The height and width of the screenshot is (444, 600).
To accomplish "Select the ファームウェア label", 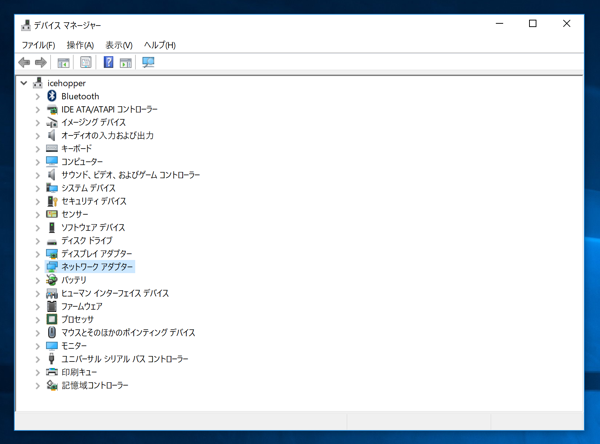I will [x=82, y=307].
